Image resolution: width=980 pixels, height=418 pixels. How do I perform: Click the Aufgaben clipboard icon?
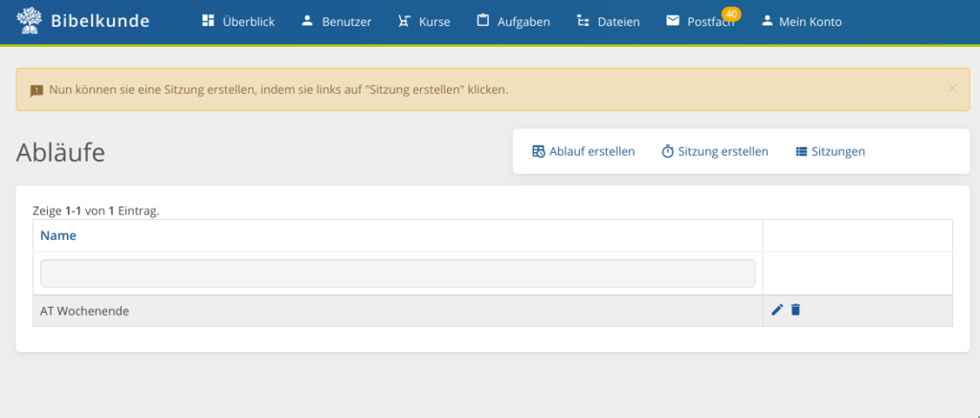click(x=482, y=21)
